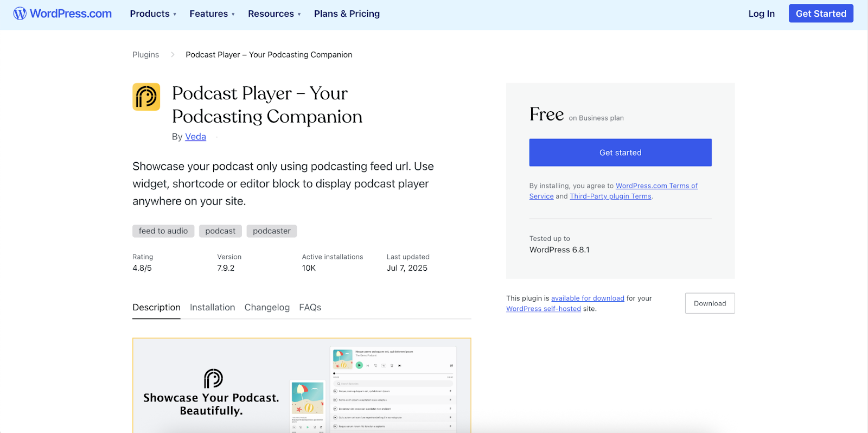Click the breadcrumb chevron separator after Plugins

[173, 55]
